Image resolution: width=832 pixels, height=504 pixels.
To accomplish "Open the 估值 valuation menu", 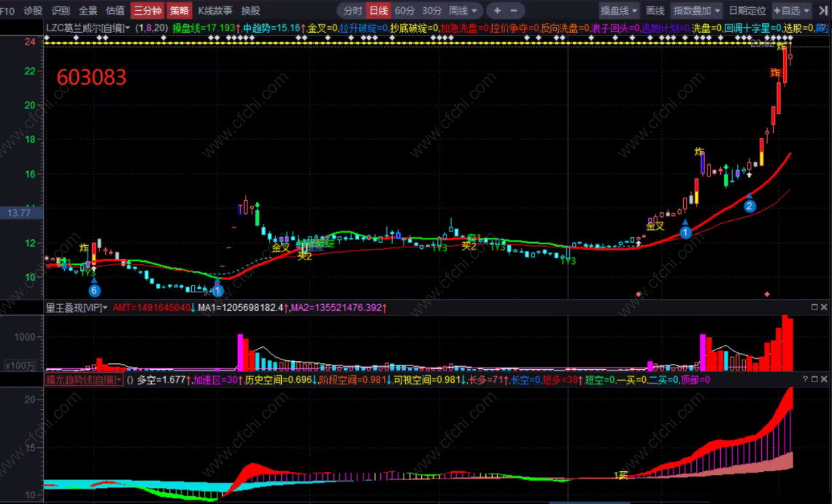I will click(115, 11).
